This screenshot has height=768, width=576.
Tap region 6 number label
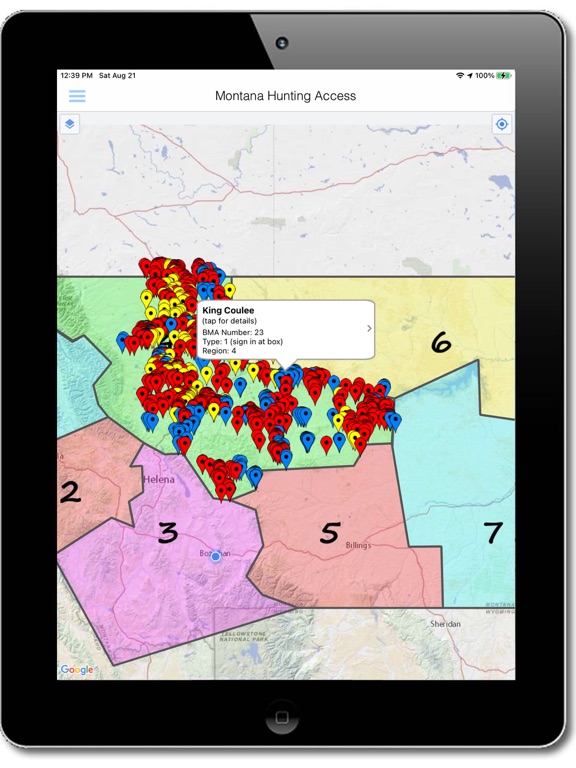[441, 342]
